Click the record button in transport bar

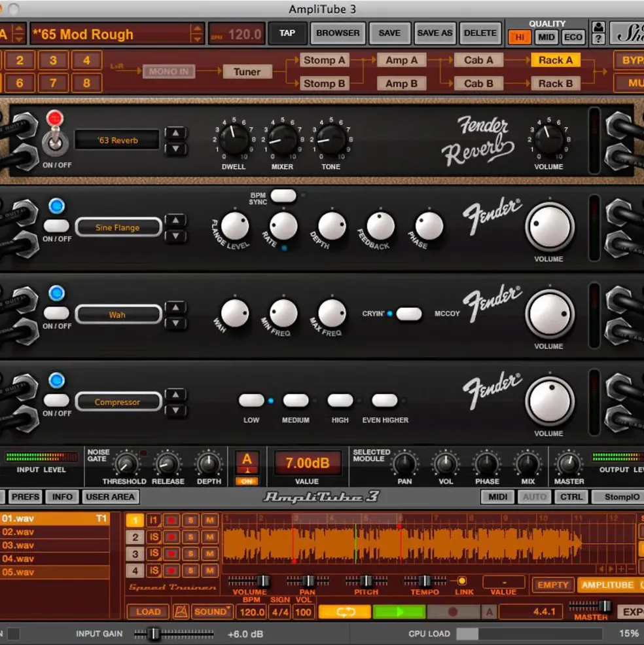click(x=453, y=612)
